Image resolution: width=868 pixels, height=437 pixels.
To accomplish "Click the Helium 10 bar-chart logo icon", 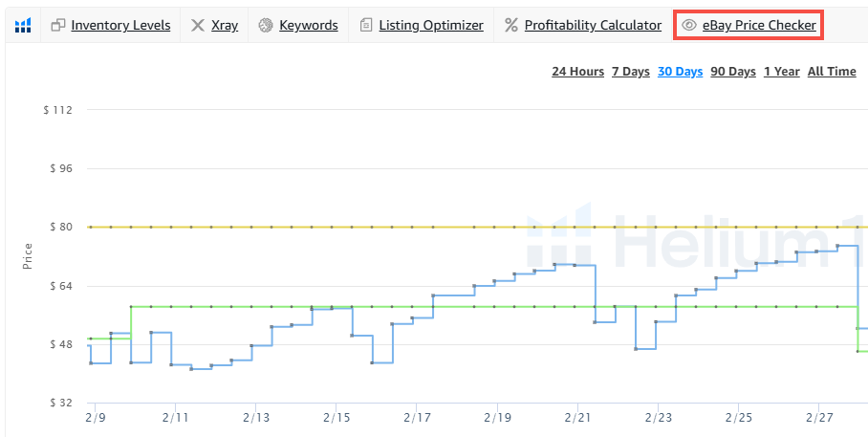I will pos(23,25).
